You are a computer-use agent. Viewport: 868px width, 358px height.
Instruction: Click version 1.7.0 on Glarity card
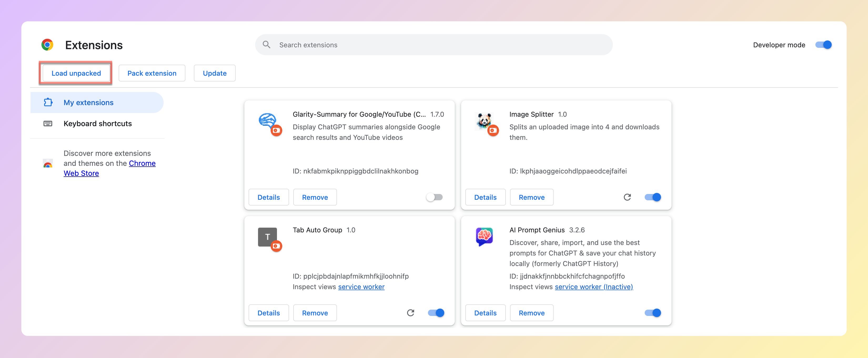tap(437, 115)
